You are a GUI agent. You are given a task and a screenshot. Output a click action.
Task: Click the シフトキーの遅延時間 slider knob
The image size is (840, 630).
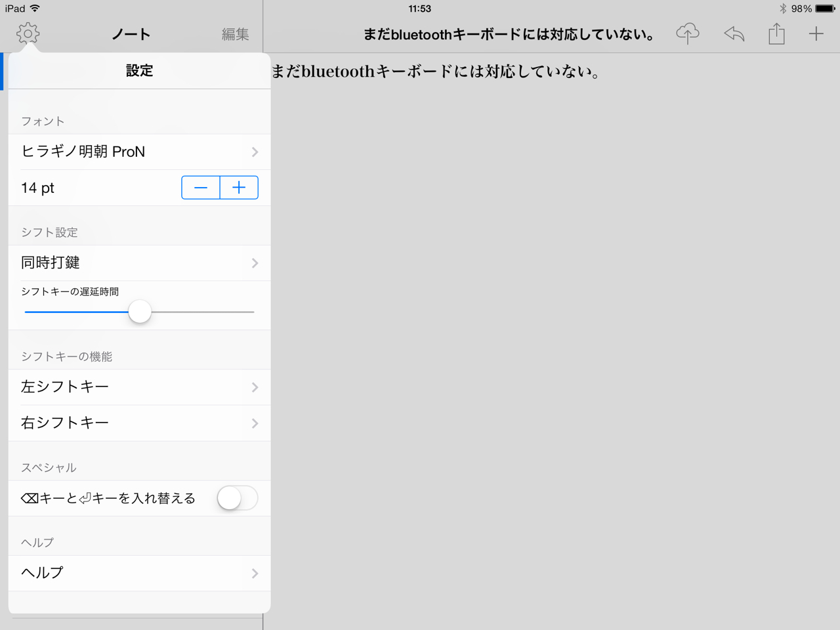[140, 312]
